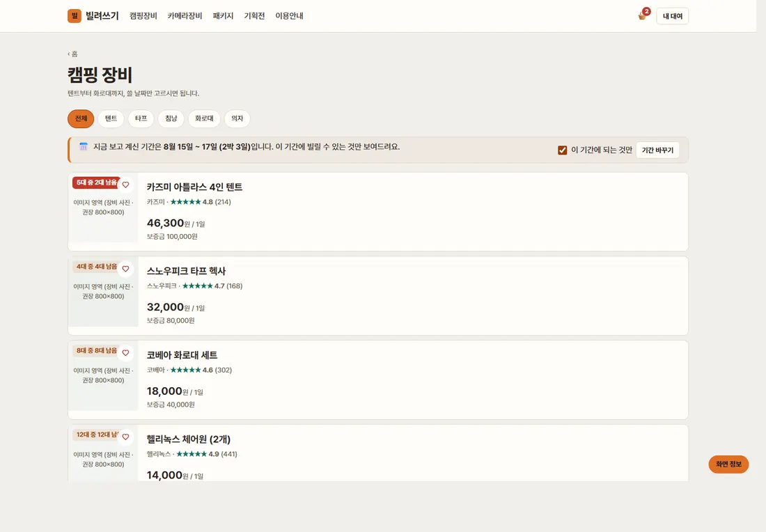Viewport: 766px width, 532px height.
Task: Go to the 기획전 navigation item
Action: [x=254, y=16]
